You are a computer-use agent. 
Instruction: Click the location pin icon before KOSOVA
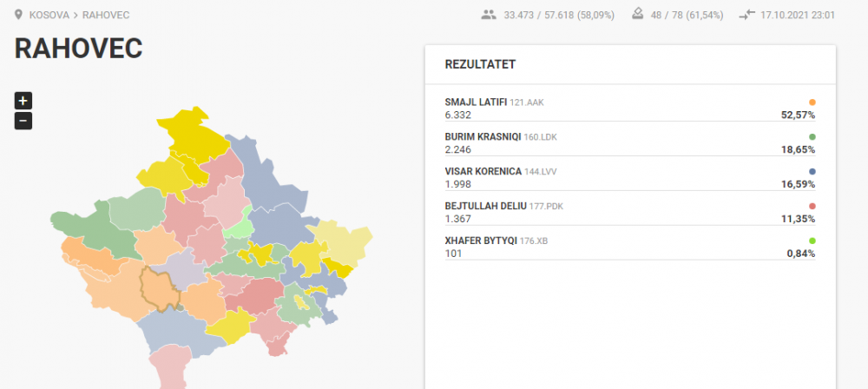(x=18, y=15)
